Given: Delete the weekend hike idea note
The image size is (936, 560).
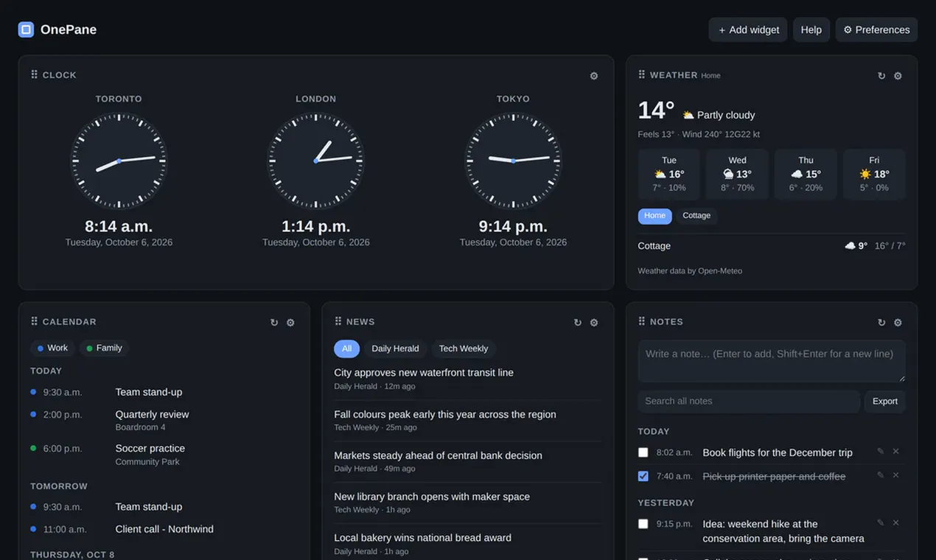Looking at the screenshot, I should (x=896, y=523).
